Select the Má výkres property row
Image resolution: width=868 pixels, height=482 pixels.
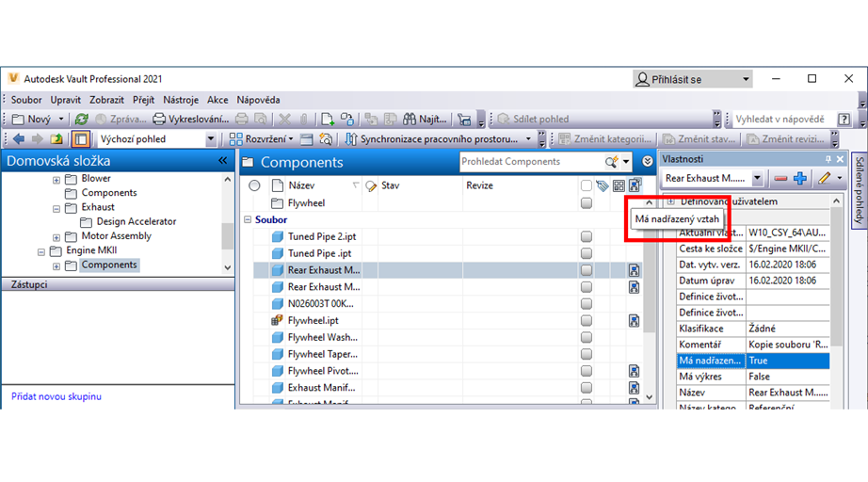click(753, 377)
